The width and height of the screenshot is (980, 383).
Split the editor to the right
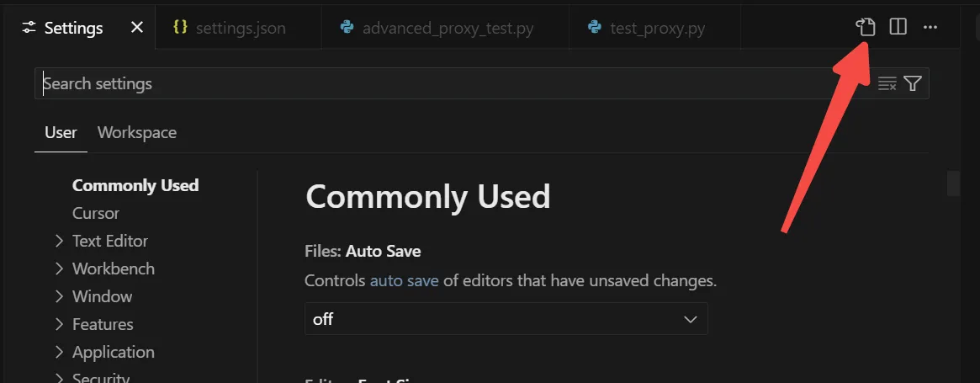point(898,27)
